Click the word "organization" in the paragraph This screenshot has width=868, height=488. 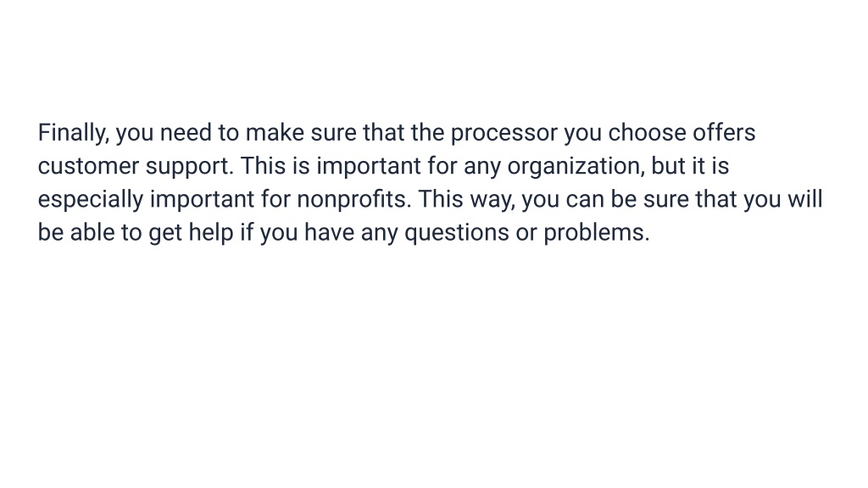point(574,167)
